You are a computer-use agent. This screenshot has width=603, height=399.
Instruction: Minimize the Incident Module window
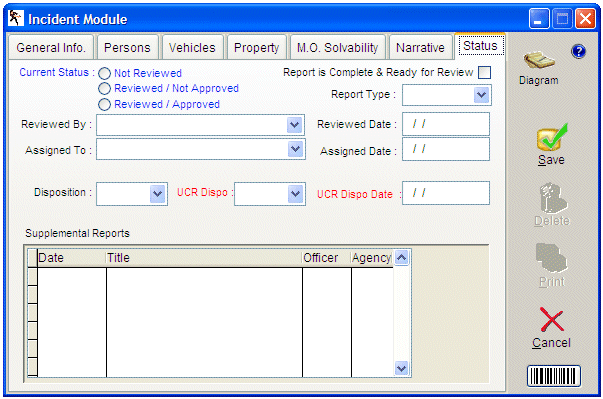pos(539,18)
